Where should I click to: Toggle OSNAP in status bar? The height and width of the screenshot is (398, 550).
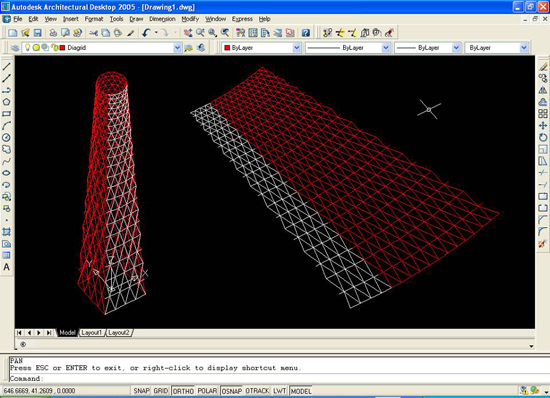(x=232, y=391)
